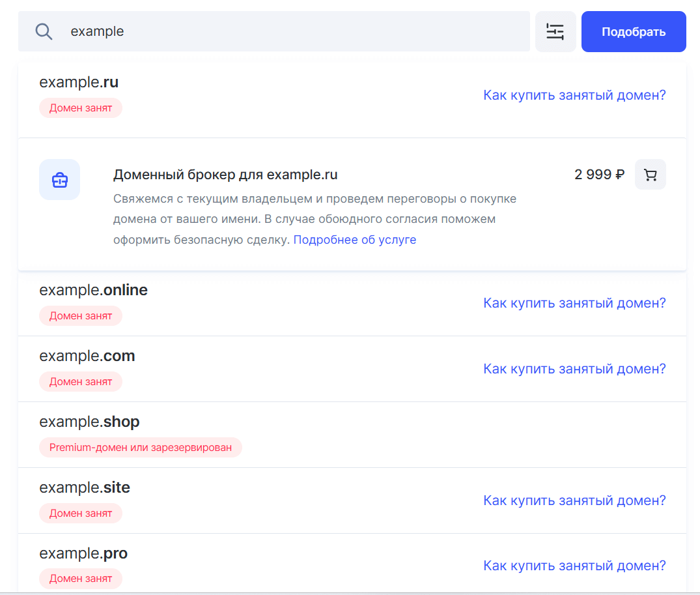Click the "Подобрать" button
This screenshot has height=595, width=700.
pyautogui.click(x=633, y=31)
